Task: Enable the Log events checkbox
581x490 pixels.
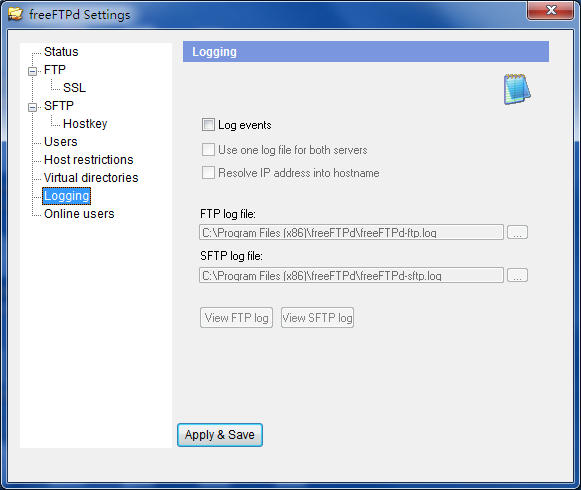Action: tap(208, 125)
